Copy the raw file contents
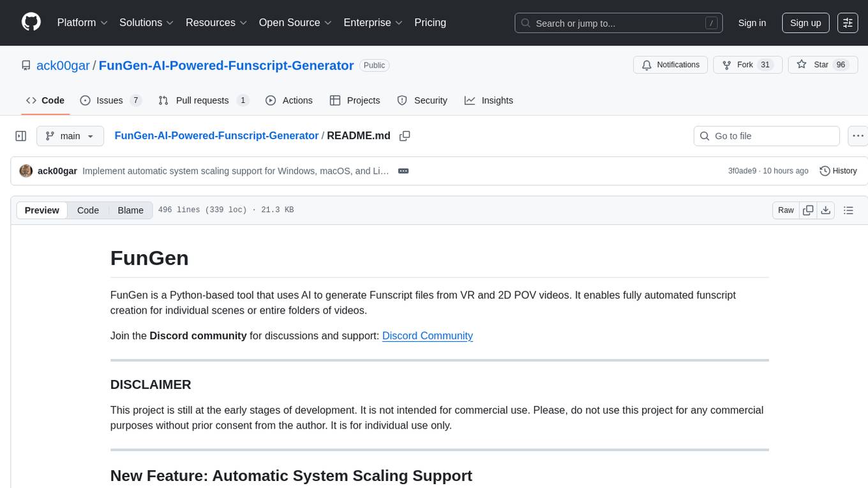 click(808, 210)
